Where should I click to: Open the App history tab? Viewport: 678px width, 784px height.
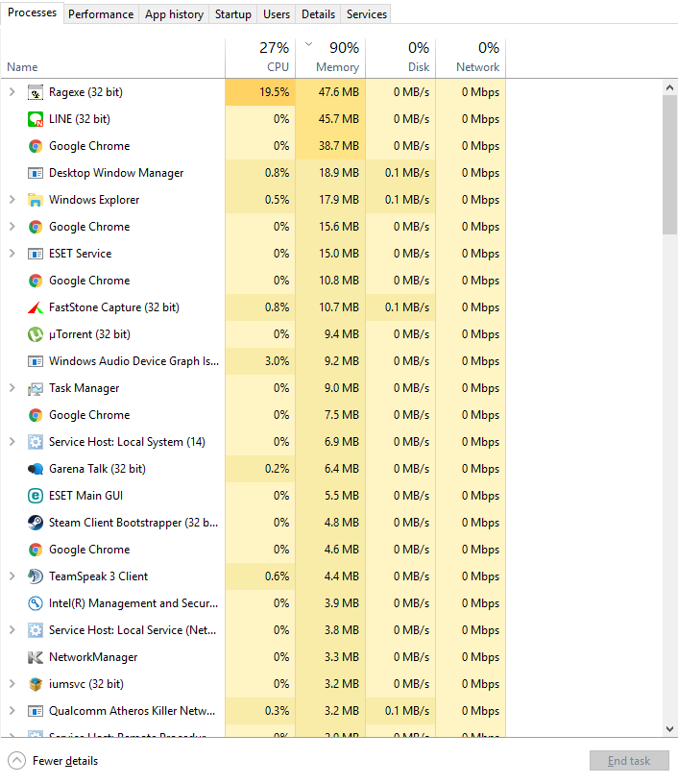174,14
